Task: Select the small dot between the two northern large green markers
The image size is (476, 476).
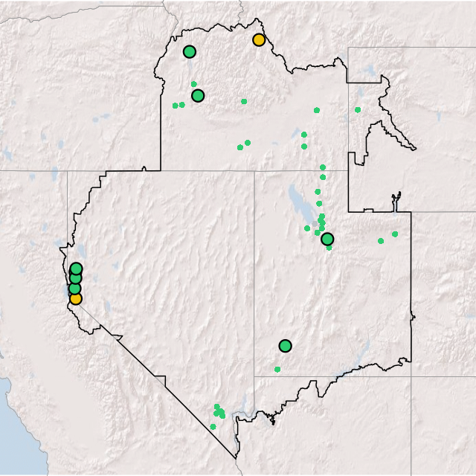Action: pos(193,84)
